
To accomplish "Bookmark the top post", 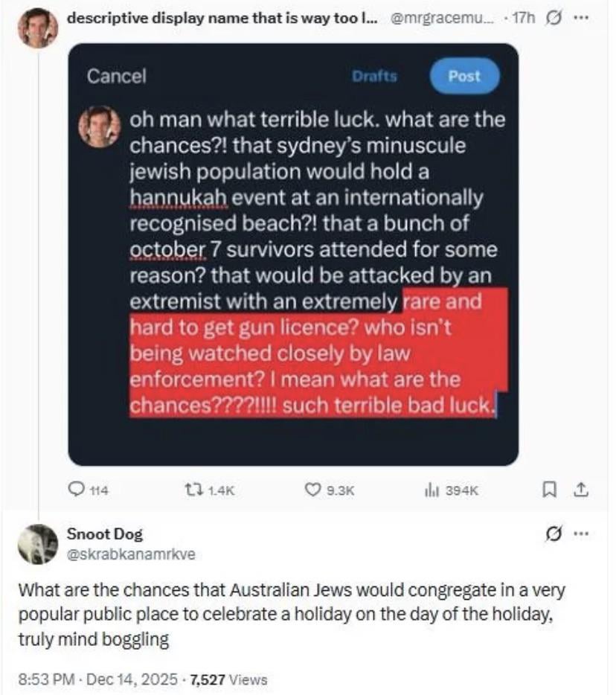I will 550,489.
